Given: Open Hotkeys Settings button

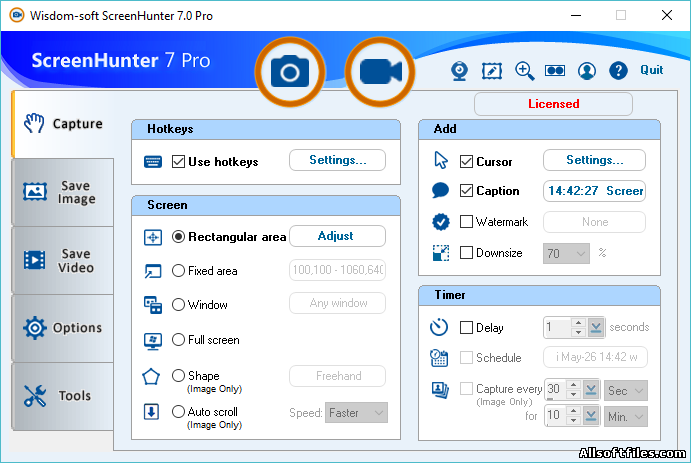Looking at the screenshot, I should point(338,160).
